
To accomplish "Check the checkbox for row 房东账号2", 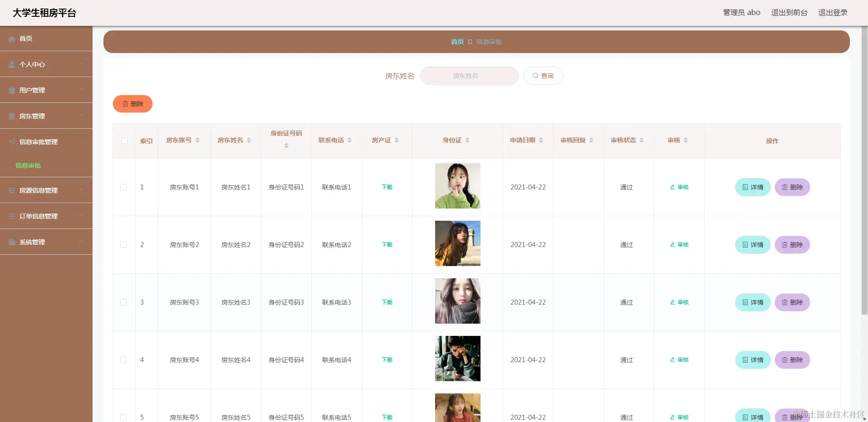I will coord(123,245).
